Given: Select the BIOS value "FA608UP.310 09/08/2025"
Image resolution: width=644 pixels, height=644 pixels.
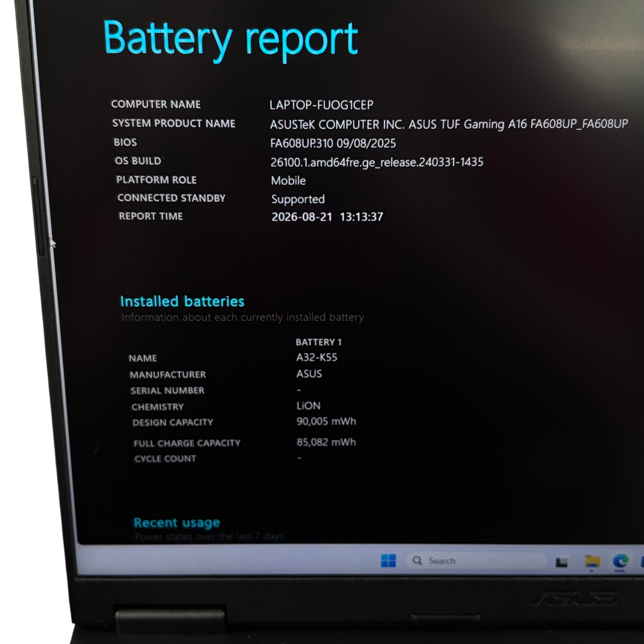Looking at the screenshot, I should point(333,144).
